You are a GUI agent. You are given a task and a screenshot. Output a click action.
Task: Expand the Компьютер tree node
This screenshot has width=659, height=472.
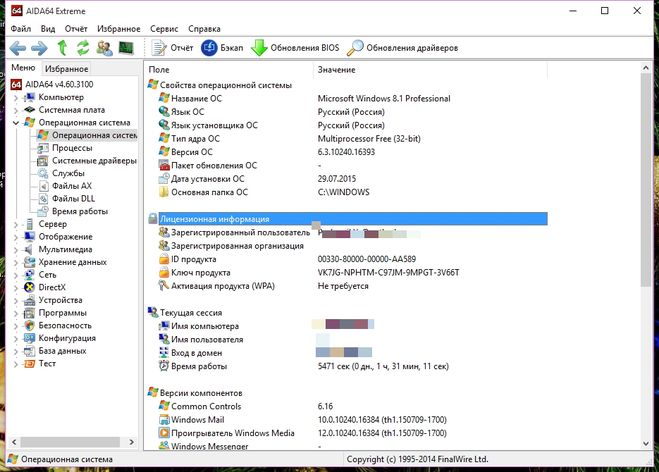(x=16, y=98)
